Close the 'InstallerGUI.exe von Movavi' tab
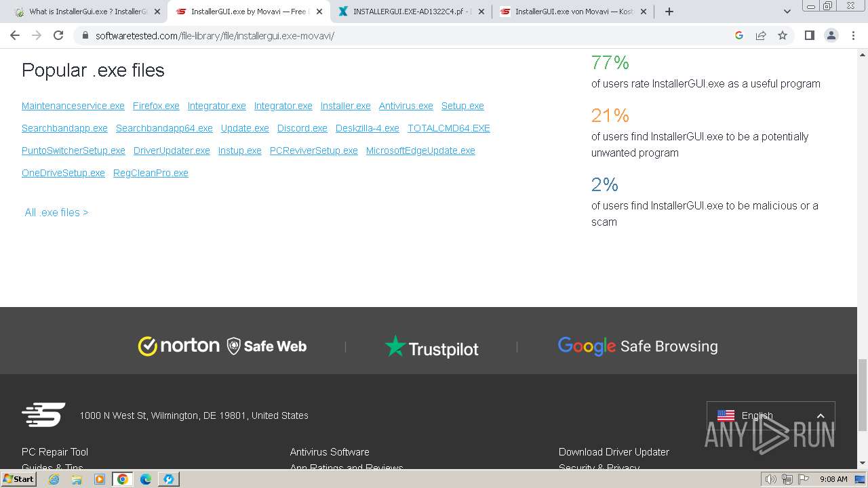This screenshot has height=488, width=868. (x=644, y=12)
